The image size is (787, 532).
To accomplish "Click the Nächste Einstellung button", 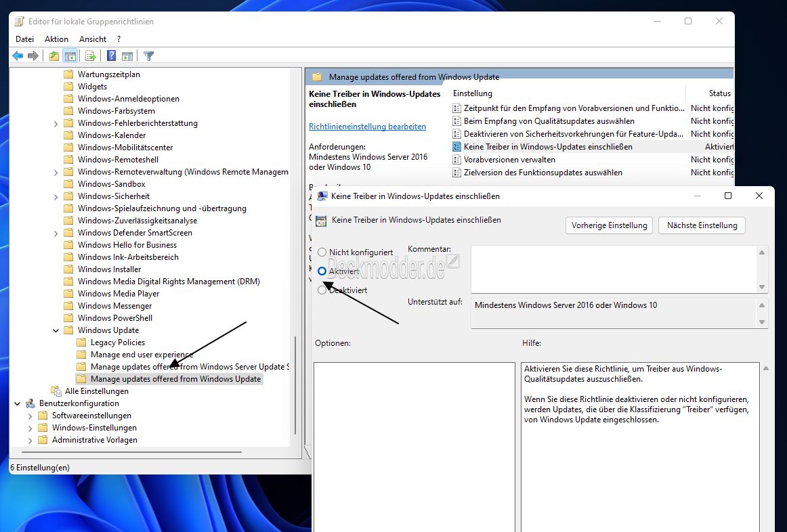I will click(x=702, y=225).
